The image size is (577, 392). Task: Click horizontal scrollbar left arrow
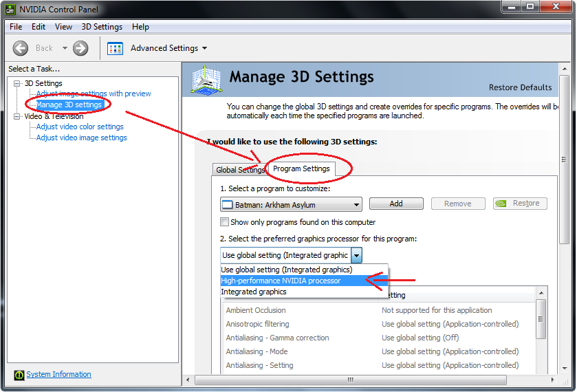(188, 380)
